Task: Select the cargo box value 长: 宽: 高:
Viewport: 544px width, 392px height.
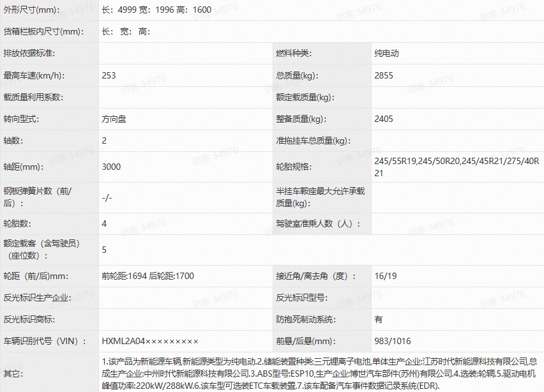Action: (x=126, y=31)
